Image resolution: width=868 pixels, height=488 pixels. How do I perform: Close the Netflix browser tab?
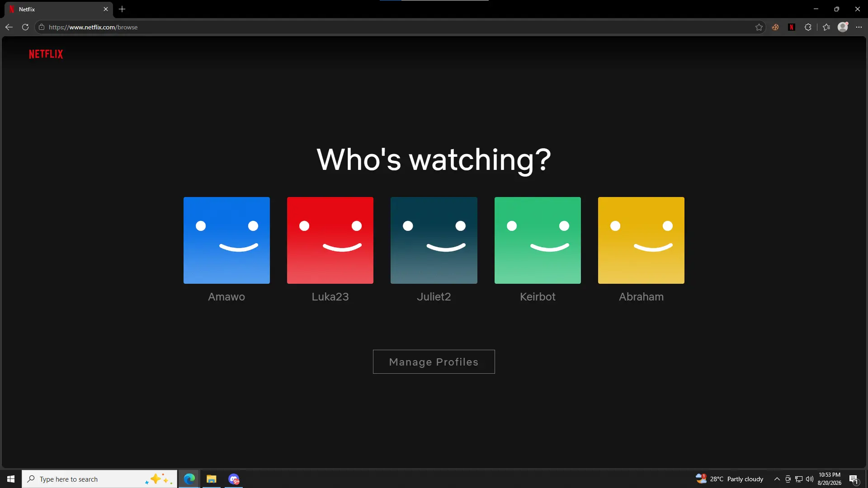pyautogui.click(x=106, y=9)
